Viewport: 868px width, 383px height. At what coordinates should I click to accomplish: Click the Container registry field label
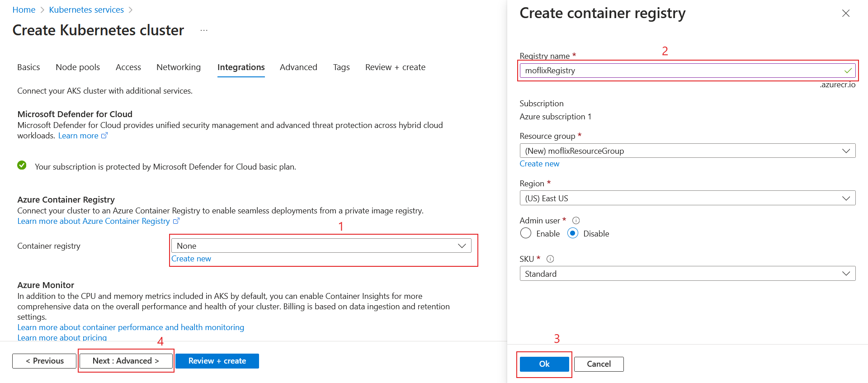tap(49, 246)
